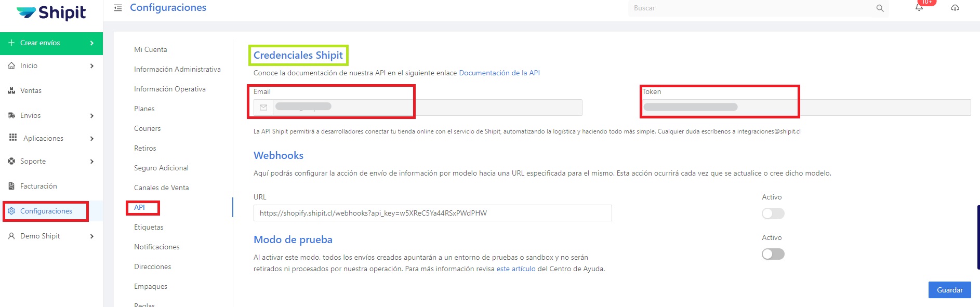
Task: Click the Configuraciones gear icon
Action: pos(11,211)
